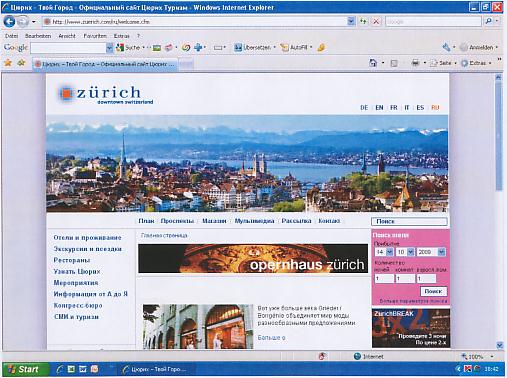Click the site Поиск search input field
The image size is (507, 378).
[x=409, y=221]
